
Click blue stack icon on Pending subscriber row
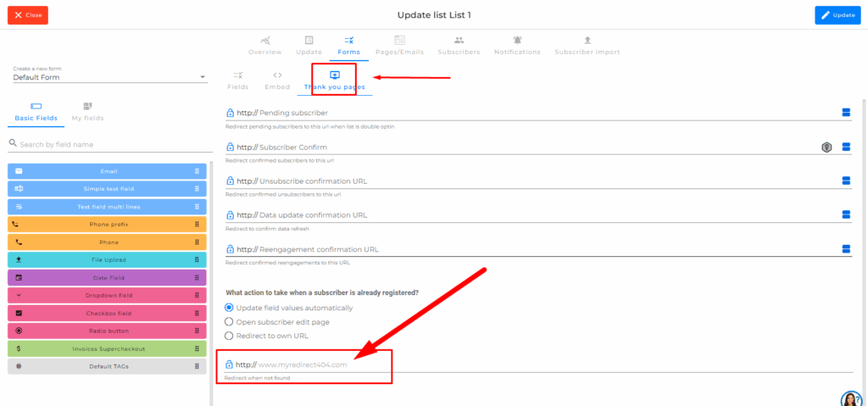pyautogui.click(x=845, y=113)
